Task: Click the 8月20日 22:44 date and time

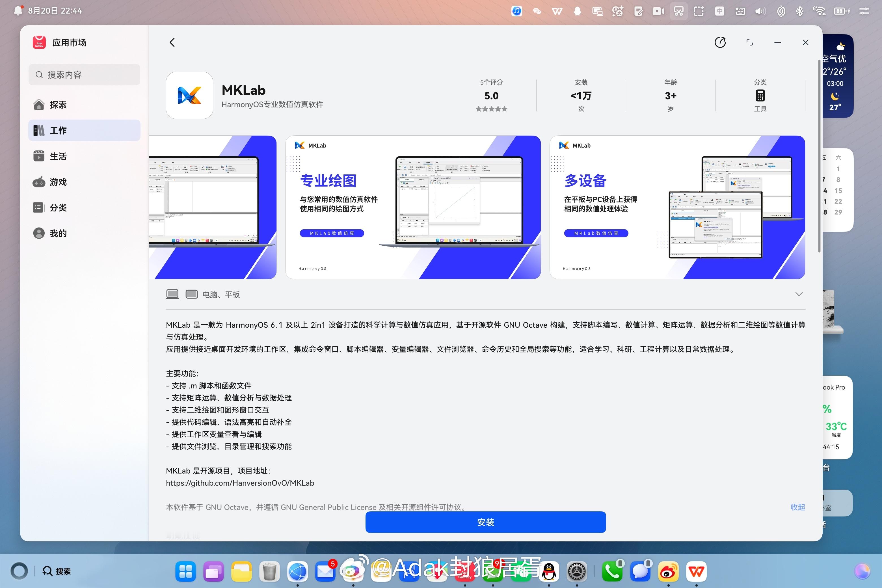Action: (x=55, y=10)
